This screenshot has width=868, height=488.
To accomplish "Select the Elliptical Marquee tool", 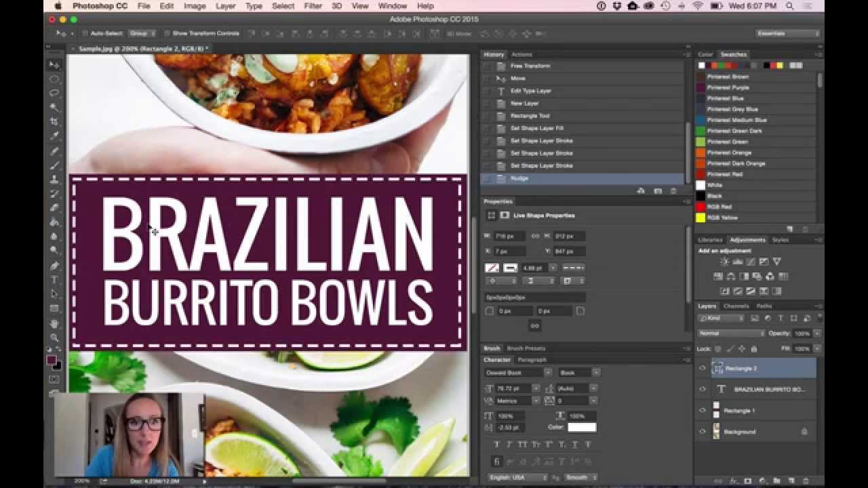I will click(x=54, y=79).
